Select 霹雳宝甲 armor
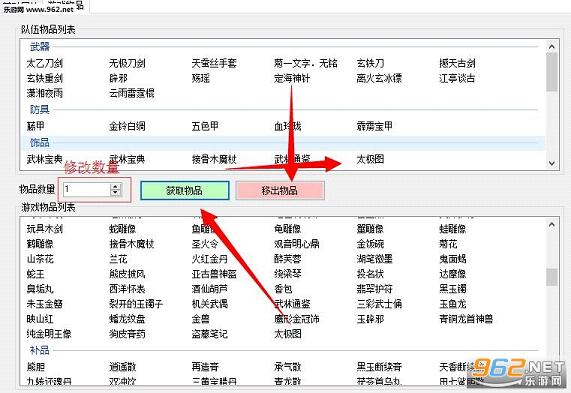Screen dimensions: 571x393 (375, 126)
